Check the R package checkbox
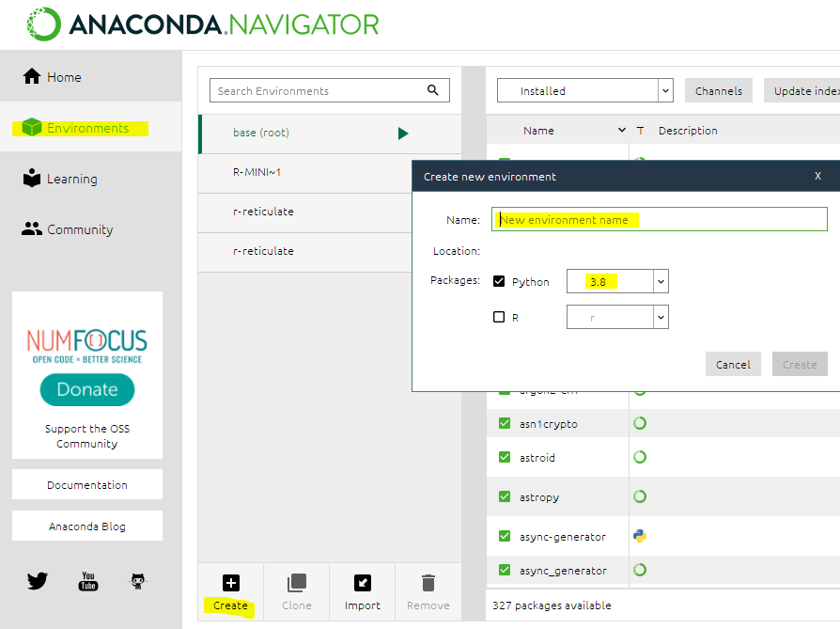The width and height of the screenshot is (840, 629). point(499,317)
